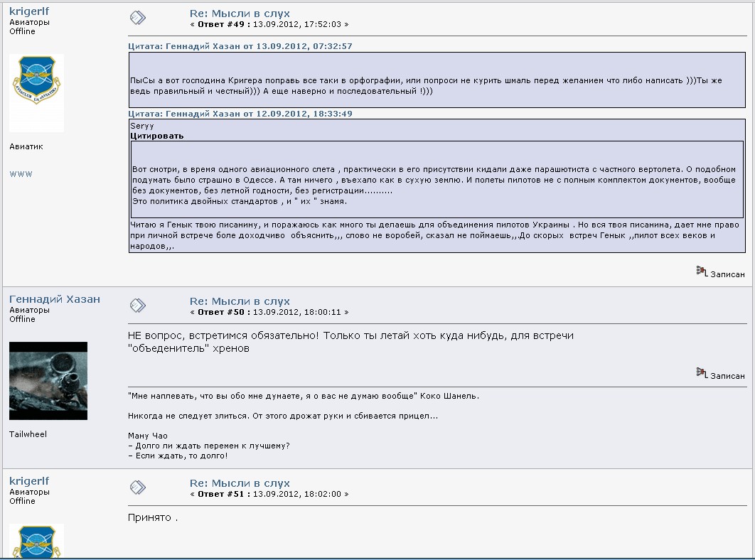
Task: Go to the quoted post from 13.09.2012, 07:32:57
Action: coord(240,46)
